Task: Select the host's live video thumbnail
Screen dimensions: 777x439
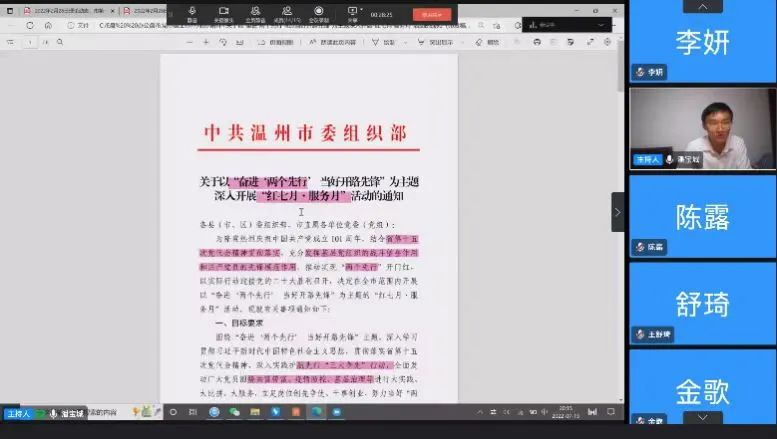Action: coord(702,127)
